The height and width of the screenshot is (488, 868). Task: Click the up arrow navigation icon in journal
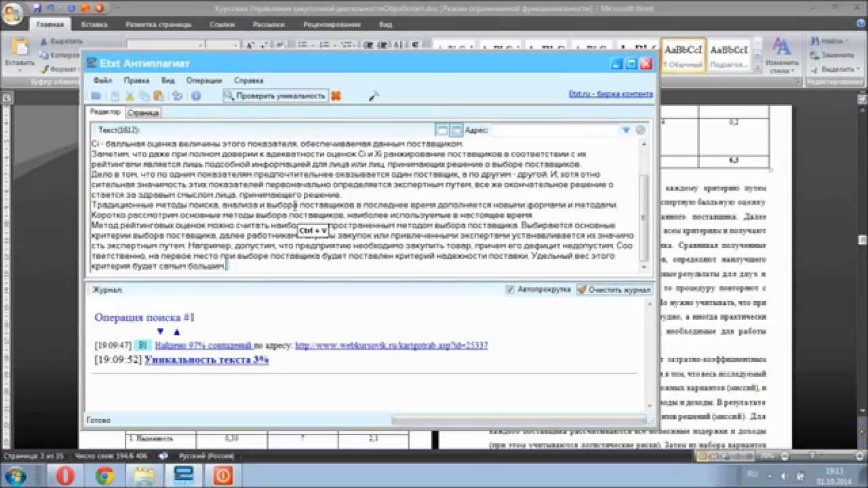coord(177,331)
